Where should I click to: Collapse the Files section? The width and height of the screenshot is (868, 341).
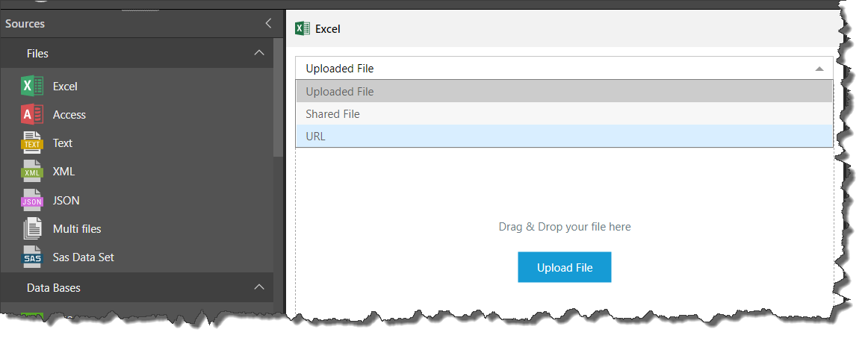click(x=259, y=53)
